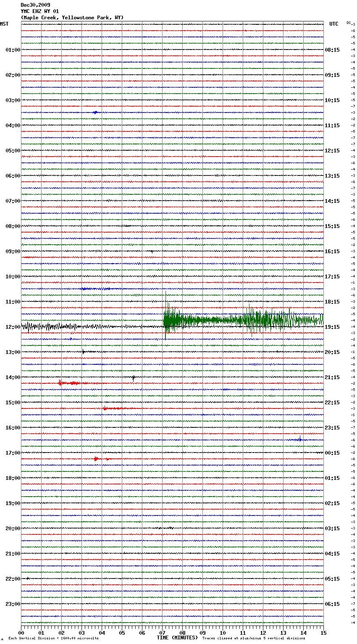Click the DC offset column header

tap(349, 23)
